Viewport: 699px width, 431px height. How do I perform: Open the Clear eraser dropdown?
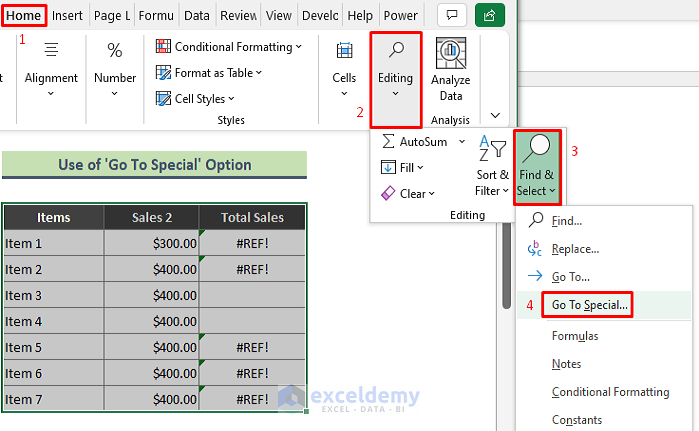pos(407,193)
